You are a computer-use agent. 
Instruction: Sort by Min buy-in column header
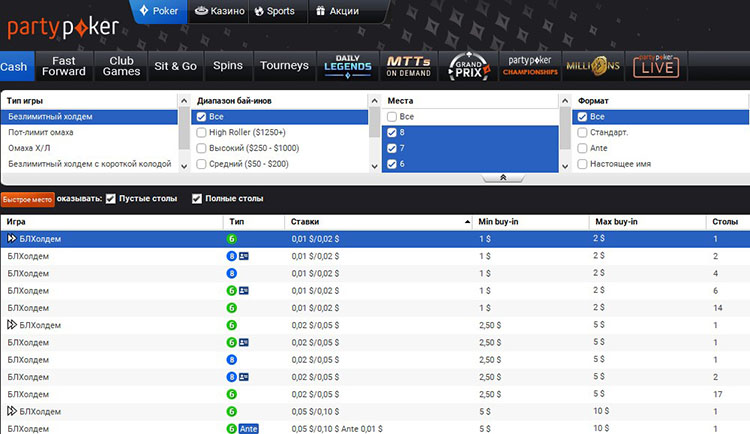pyautogui.click(x=531, y=222)
